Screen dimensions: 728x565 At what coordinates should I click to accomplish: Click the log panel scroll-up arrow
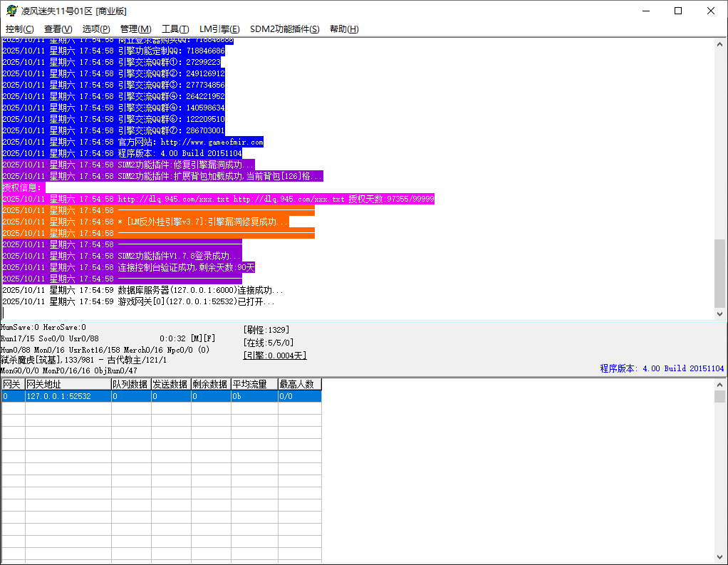click(x=719, y=43)
